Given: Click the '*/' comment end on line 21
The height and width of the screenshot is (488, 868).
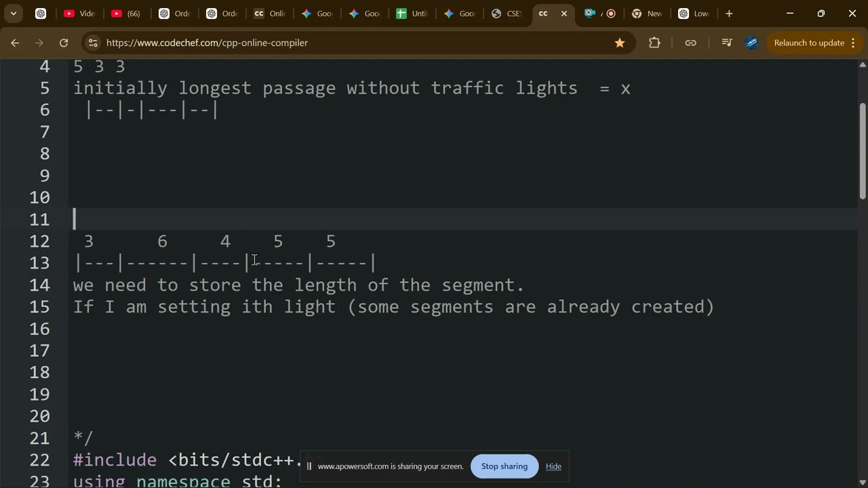Looking at the screenshot, I should [x=83, y=438].
